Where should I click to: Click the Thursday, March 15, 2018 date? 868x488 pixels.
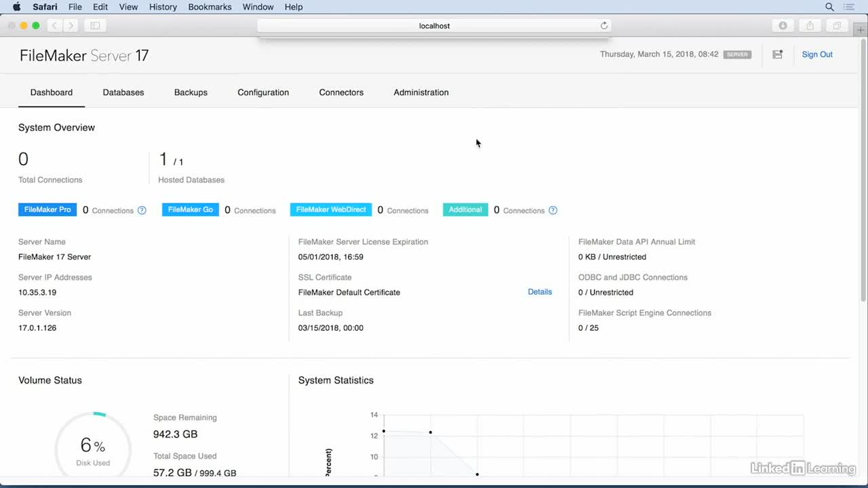point(659,54)
